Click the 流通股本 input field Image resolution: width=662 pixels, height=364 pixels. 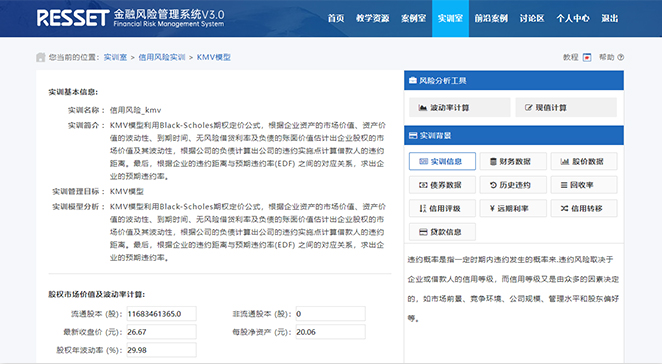pyautogui.click(x=161, y=314)
